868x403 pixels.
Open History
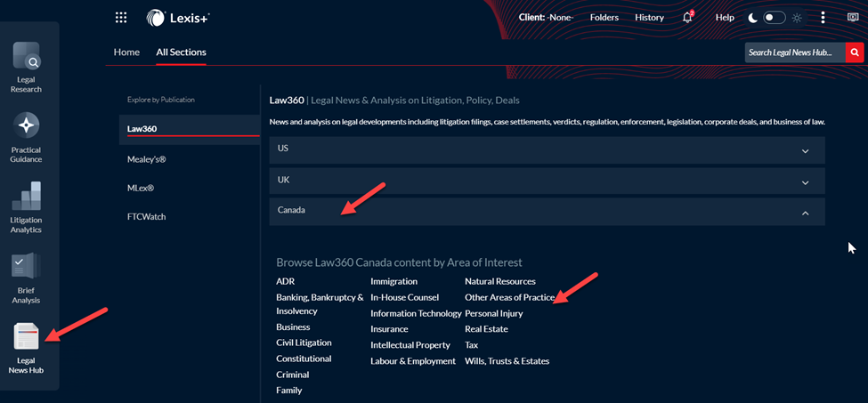click(649, 18)
